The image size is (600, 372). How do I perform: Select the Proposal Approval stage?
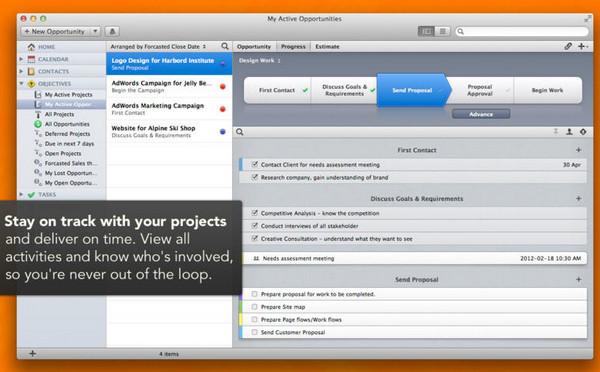(480, 90)
